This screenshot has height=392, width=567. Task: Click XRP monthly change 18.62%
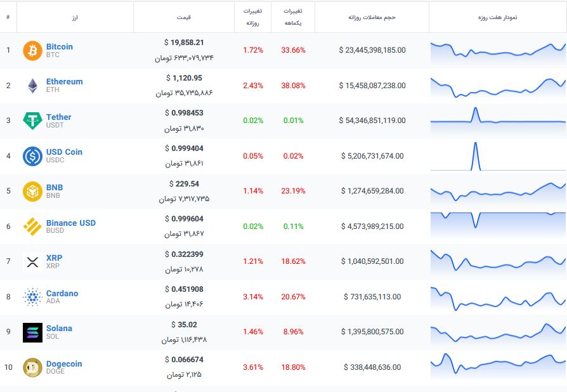[x=293, y=261]
